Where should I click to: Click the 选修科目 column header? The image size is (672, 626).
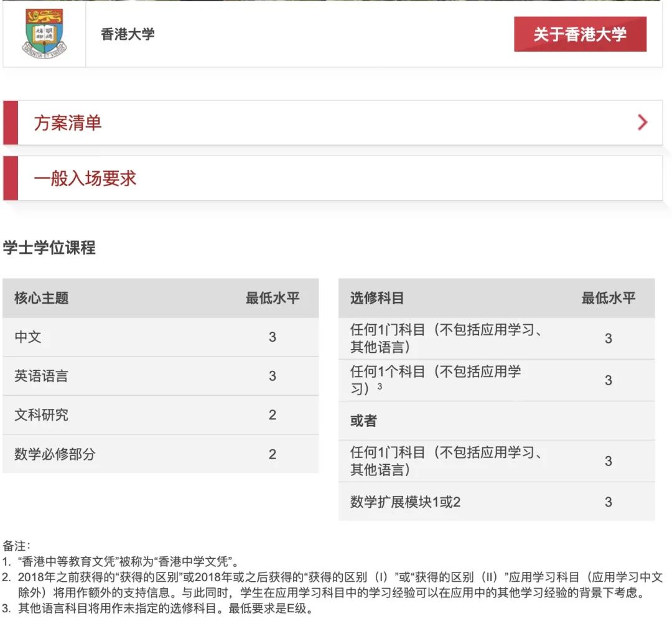pyautogui.click(x=377, y=298)
